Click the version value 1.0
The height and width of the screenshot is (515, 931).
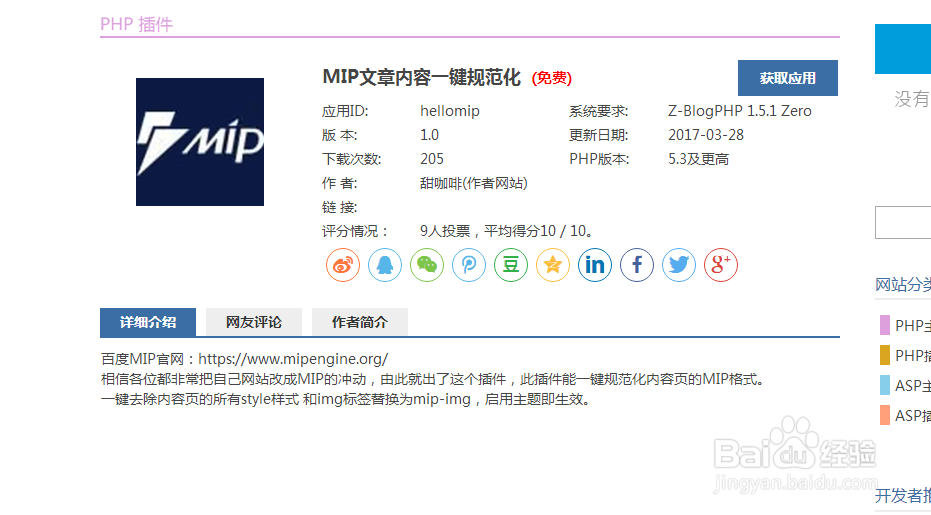(429, 135)
